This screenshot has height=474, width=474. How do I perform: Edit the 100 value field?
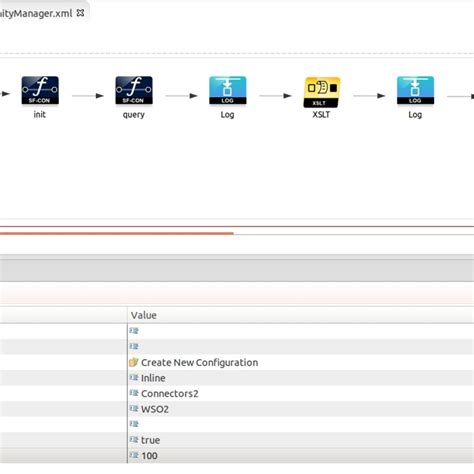[300, 455]
